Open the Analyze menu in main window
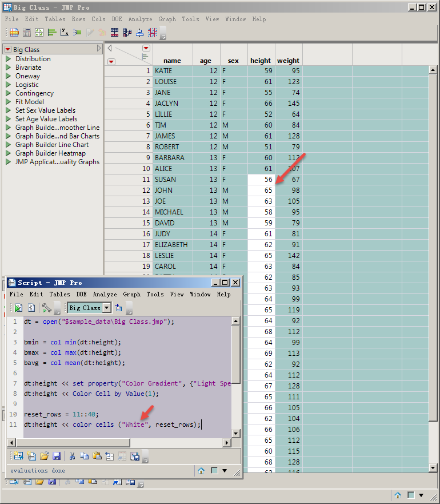This screenshot has width=440, height=504. 140,19
